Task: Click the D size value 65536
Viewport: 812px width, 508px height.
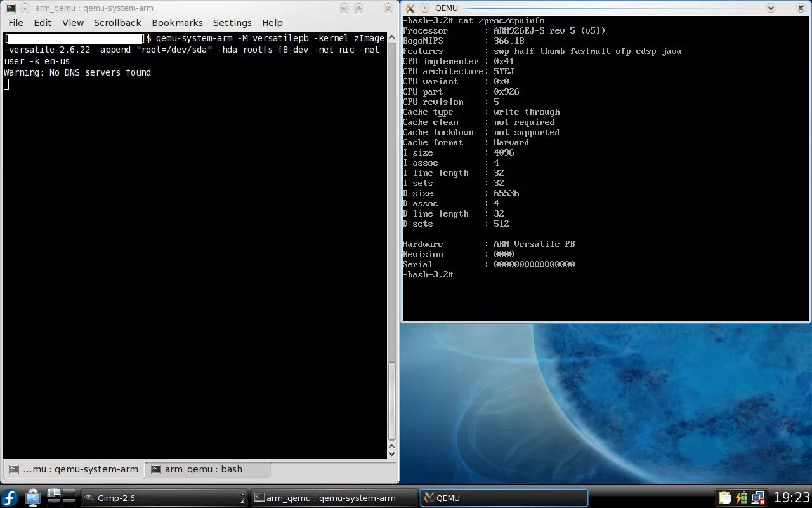Action: click(506, 193)
